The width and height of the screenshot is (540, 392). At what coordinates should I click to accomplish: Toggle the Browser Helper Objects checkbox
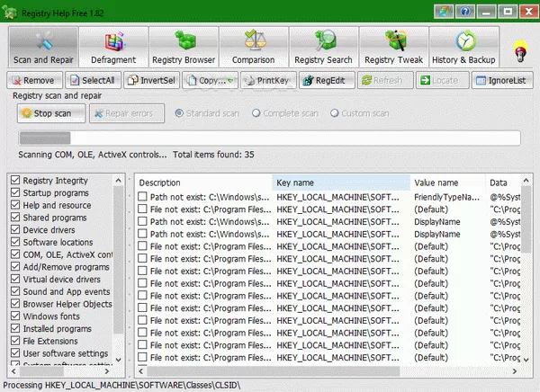pyautogui.click(x=15, y=304)
